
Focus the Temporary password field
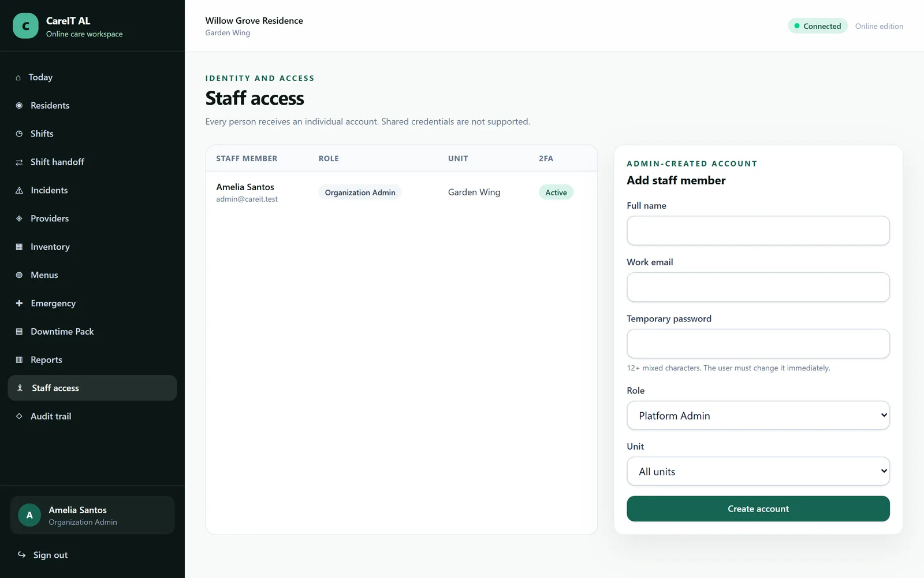tap(758, 344)
